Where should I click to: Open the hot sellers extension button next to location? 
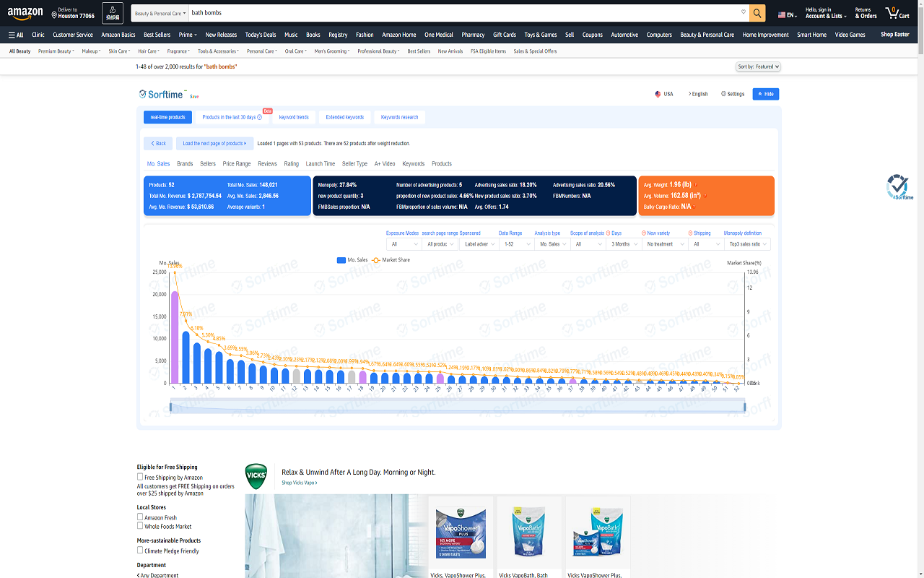click(x=112, y=13)
